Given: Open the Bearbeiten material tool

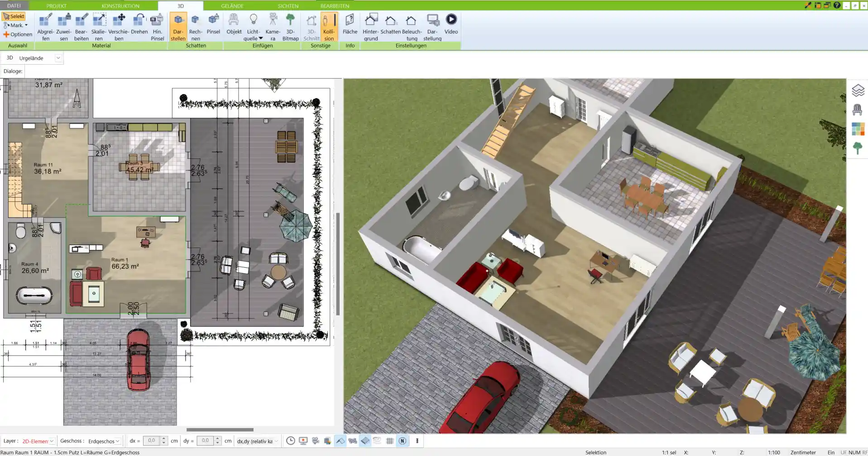Looking at the screenshot, I should 81,27.
